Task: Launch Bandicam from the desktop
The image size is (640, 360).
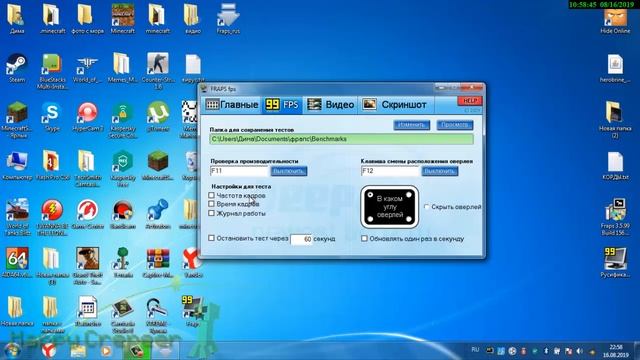Action: click(x=122, y=214)
